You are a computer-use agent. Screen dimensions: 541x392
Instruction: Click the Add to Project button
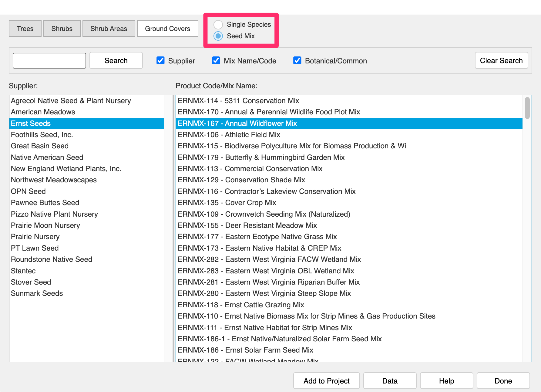point(326,381)
